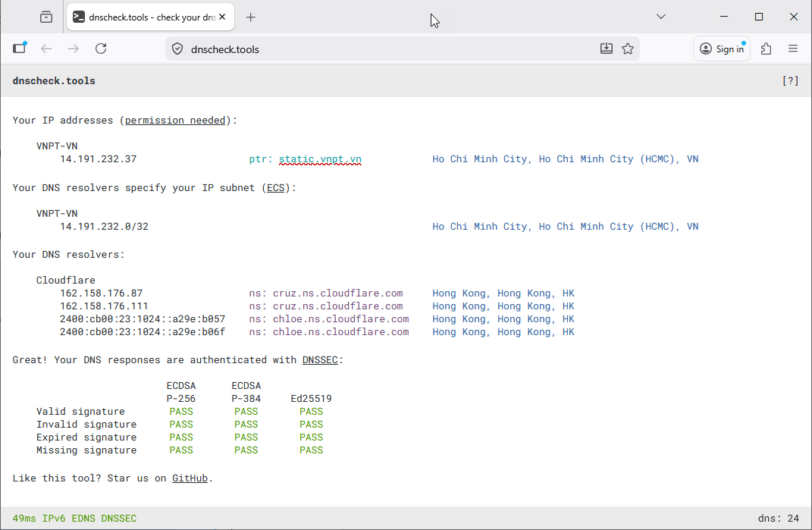Click the DNSSEC status bar entry
Screen dimensions: 812x530
pyautogui.click(x=119, y=518)
